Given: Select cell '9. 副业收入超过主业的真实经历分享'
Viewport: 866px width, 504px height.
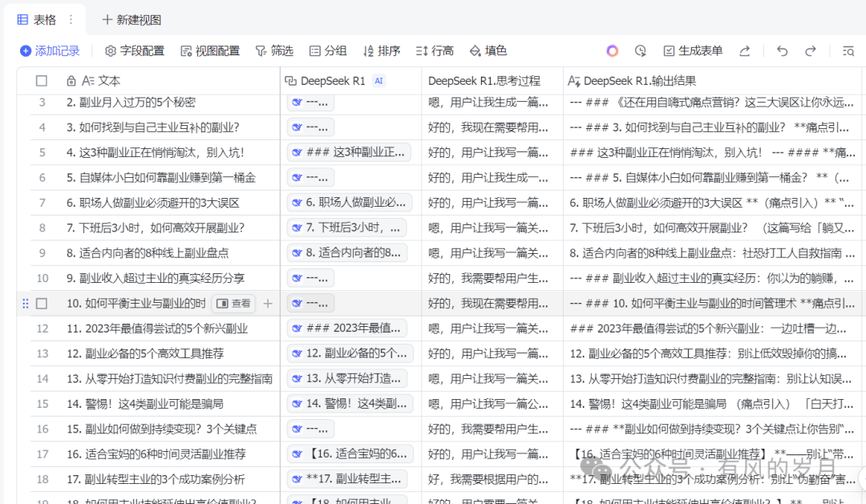Looking at the screenshot, I should click(x=168, y=278).
